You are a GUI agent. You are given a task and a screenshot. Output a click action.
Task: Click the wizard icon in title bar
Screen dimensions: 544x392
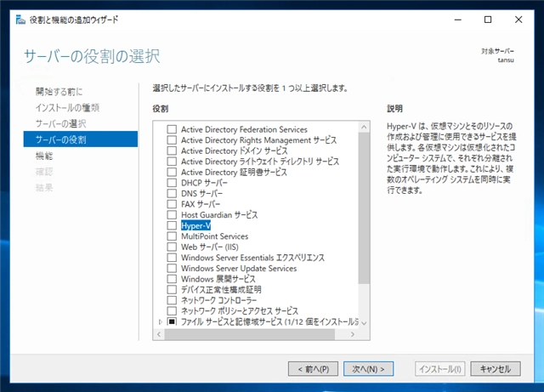click(x=20, y=20)
